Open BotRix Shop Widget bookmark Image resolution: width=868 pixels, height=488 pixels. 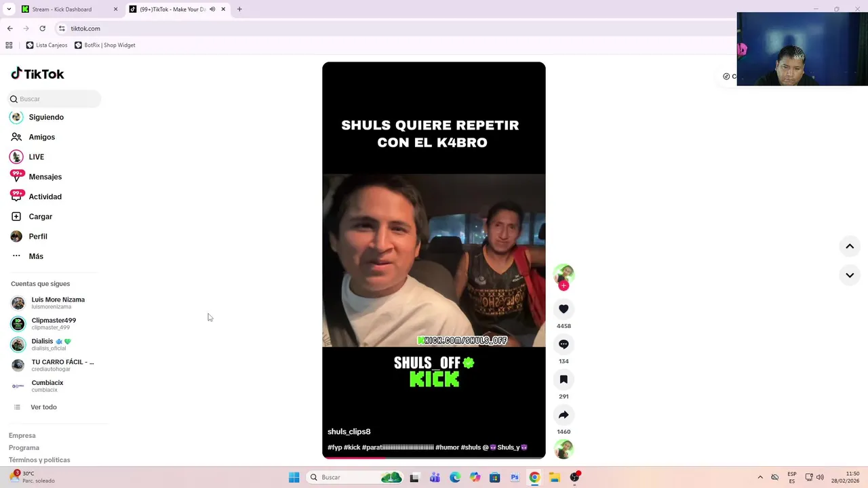point(104,45)
